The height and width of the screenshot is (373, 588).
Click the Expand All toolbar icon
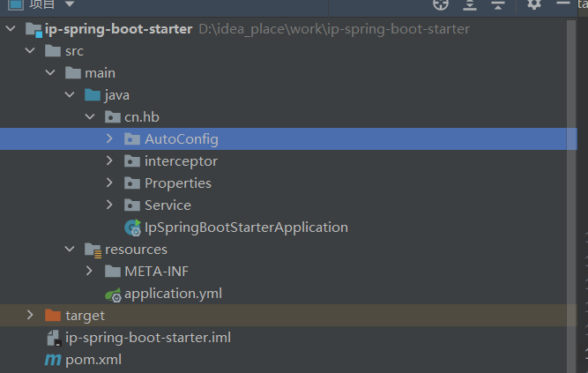pos(470,4)
